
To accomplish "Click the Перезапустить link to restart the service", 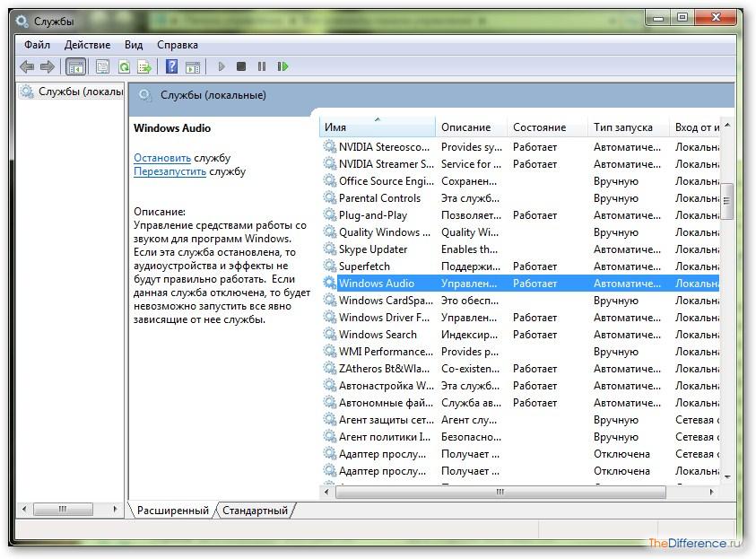I will click(169, 171).
